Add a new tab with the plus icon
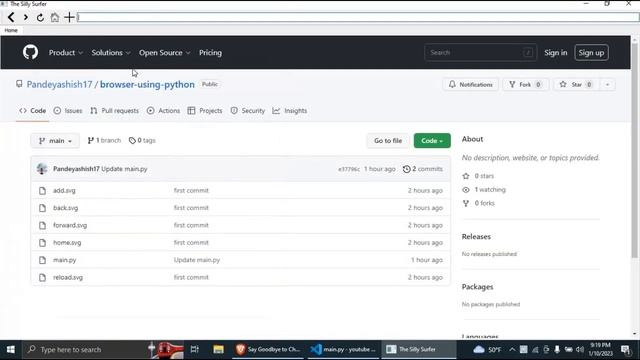 click(69, 17)
